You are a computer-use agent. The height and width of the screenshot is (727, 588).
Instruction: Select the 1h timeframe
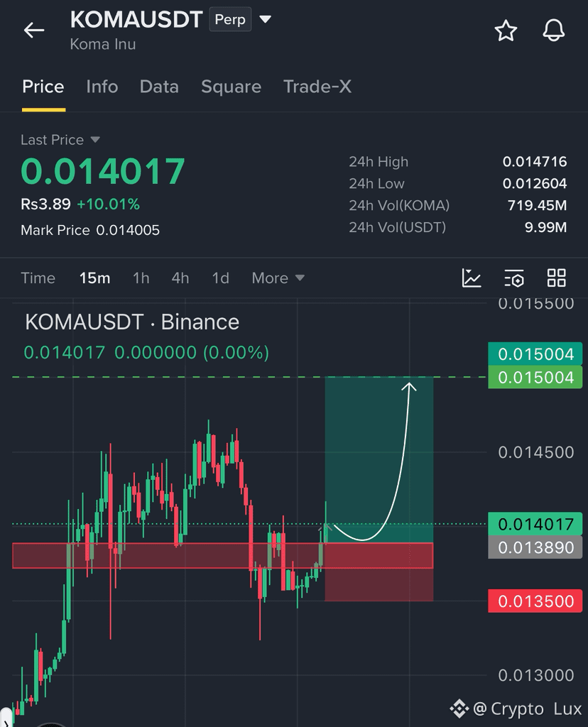(141, 278)
